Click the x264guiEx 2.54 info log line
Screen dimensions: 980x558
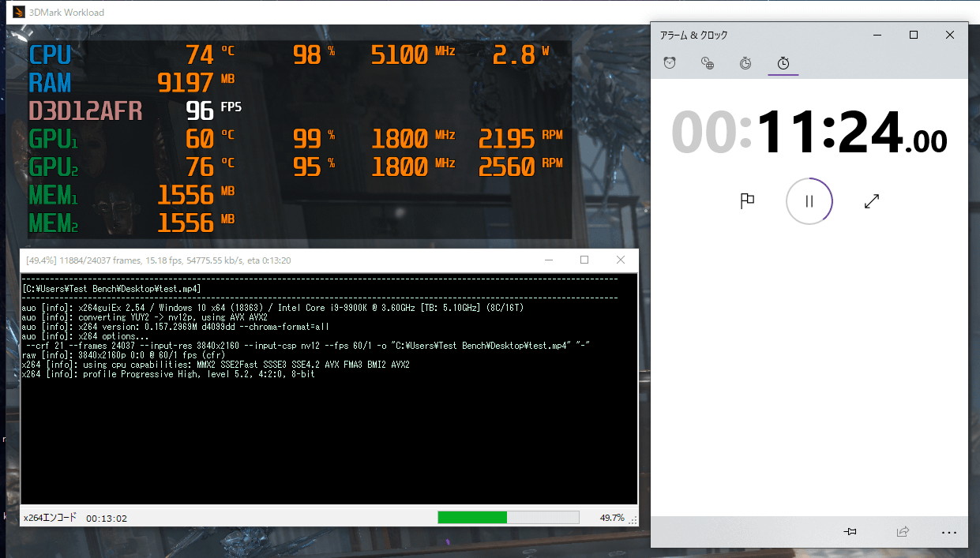pos(272,308)
